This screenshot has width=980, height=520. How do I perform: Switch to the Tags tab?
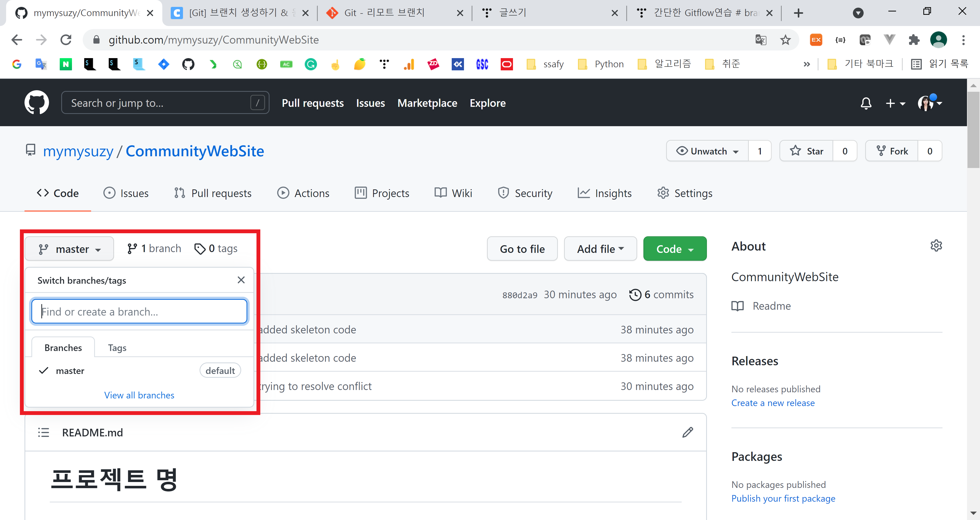117,348
